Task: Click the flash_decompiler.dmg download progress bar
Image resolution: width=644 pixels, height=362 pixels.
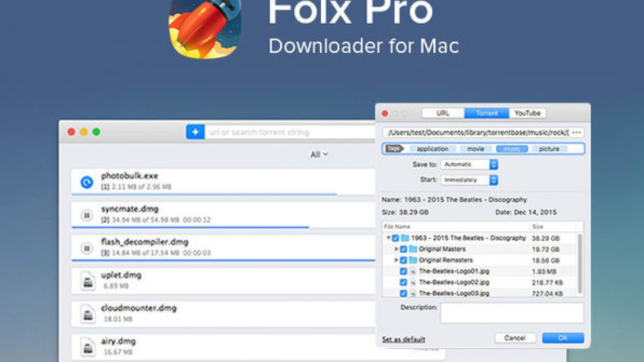Action: coord(223,260)
